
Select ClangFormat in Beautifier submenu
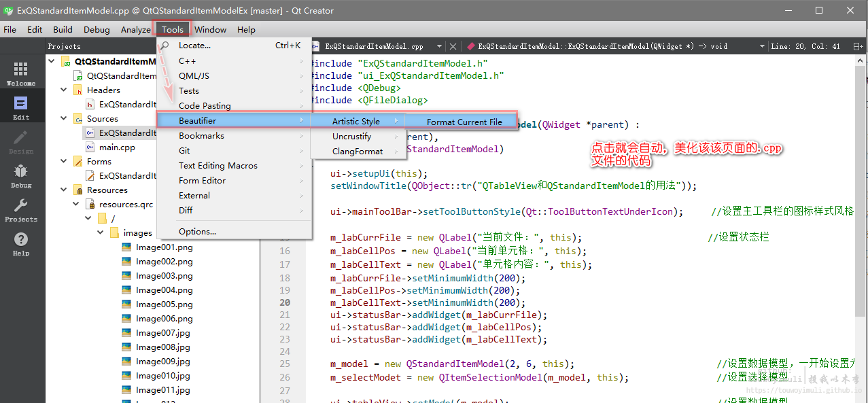click(358, 152)
